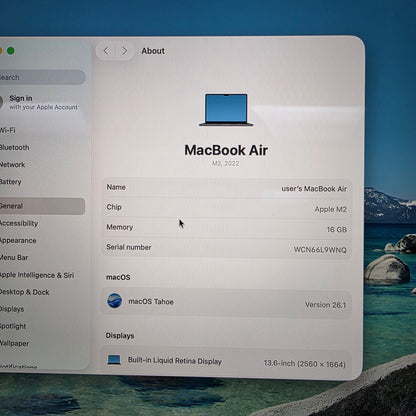Screen dimensions: 416x416
Task: Open Appearance settings in sidebar
Action: (x=18, y=240)
